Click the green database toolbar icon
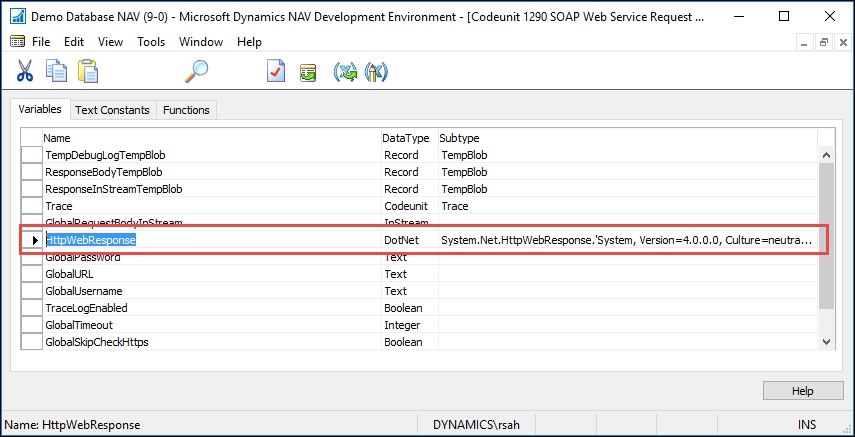855x437 pixels. tap(308, 72)
